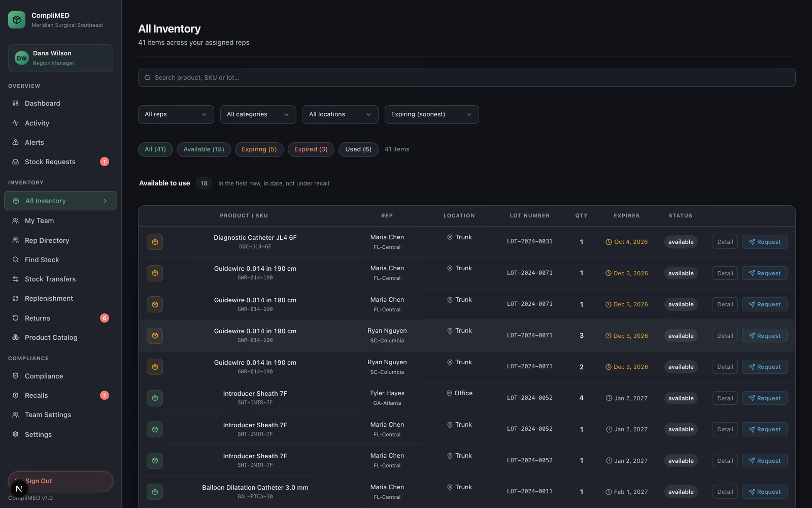Change the Expiring (soonest) sort order
812x508 pixels.
click(x=432, y=114)
